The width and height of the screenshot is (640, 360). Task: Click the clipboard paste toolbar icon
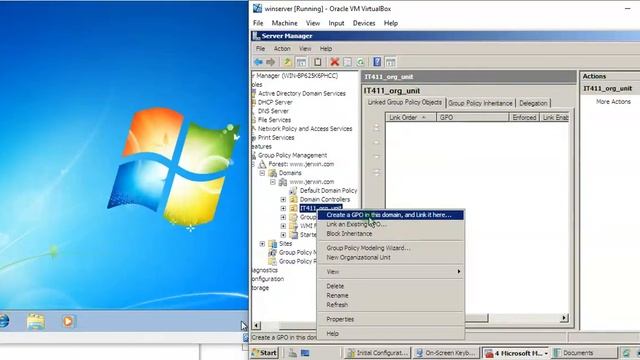(x=318, y=62)
